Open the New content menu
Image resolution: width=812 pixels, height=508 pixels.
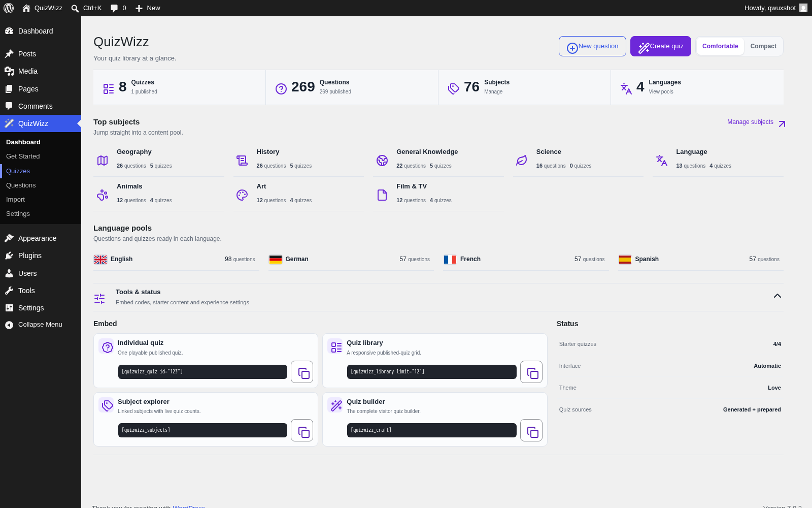[148, 8]
